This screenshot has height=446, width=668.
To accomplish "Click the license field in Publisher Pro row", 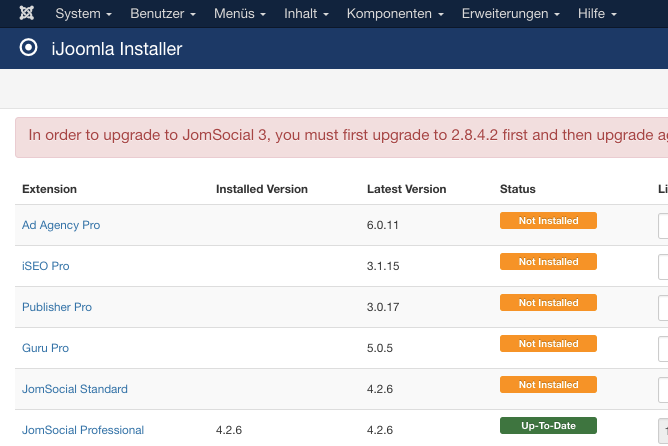I will point(663,307).
